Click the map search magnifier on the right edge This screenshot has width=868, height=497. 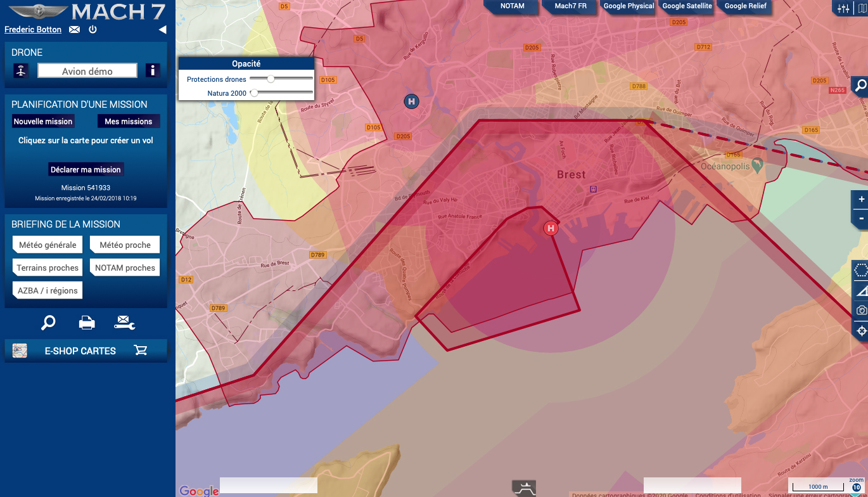click(861, 86)
